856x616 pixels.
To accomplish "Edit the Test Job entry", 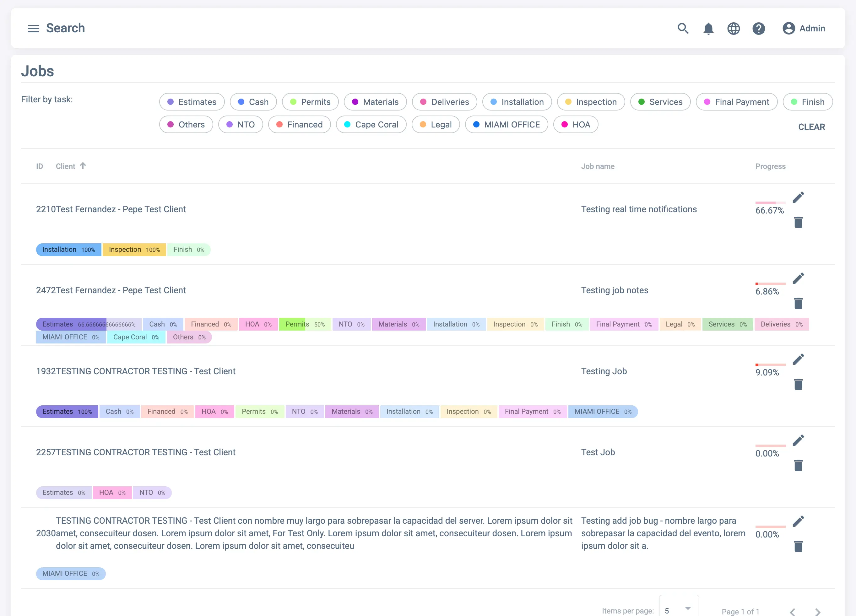I will tap(798, 440).
